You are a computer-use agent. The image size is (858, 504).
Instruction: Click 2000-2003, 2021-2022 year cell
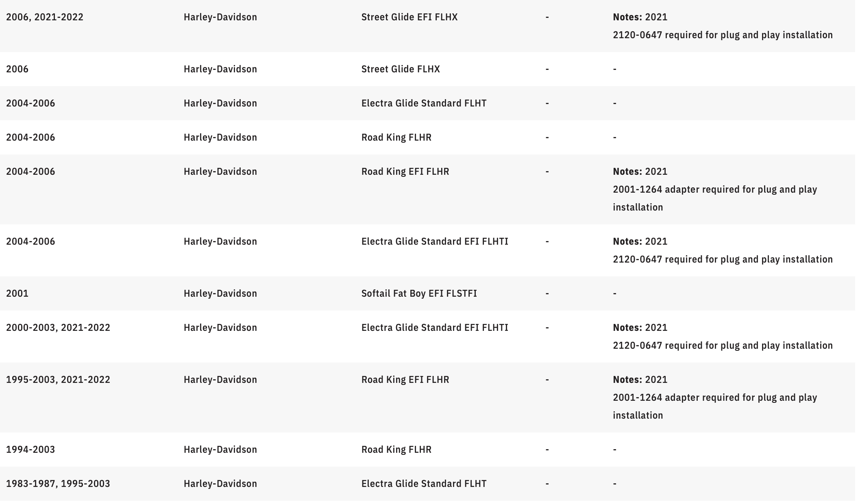click(58, 328)
